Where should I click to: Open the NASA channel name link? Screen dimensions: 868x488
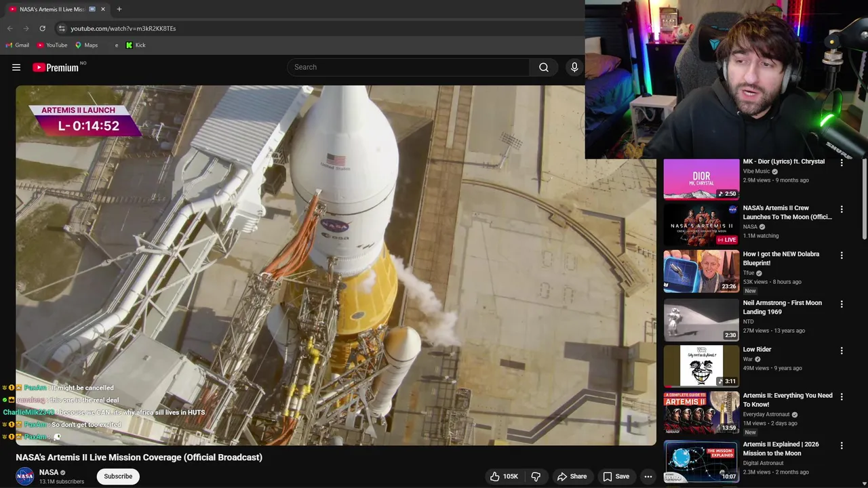49,472
